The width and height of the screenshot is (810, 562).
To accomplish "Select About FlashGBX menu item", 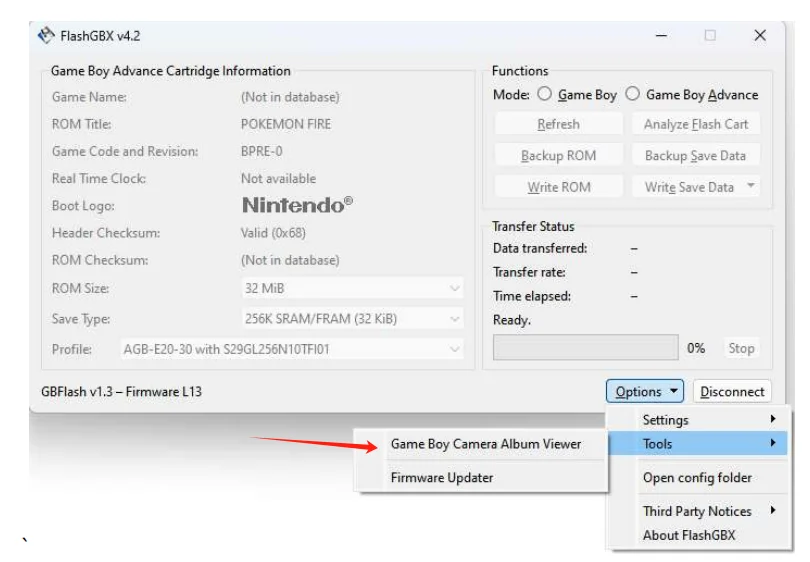I will click(x=689, y=535).
